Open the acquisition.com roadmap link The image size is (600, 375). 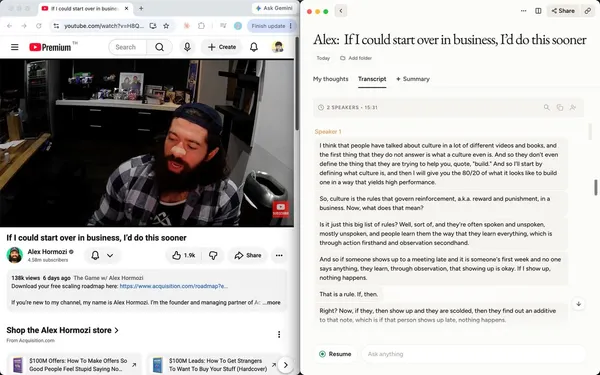tap(174, 286)
